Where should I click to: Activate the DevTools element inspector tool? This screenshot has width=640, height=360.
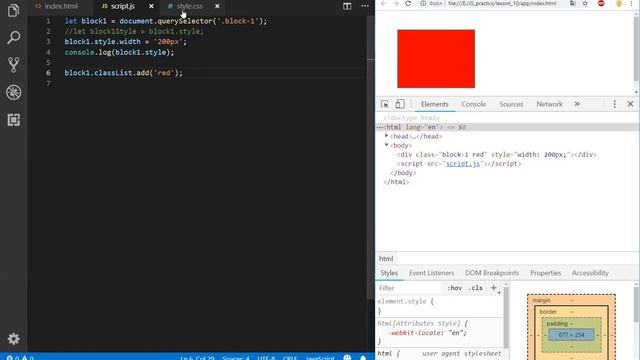pos(384,104)
